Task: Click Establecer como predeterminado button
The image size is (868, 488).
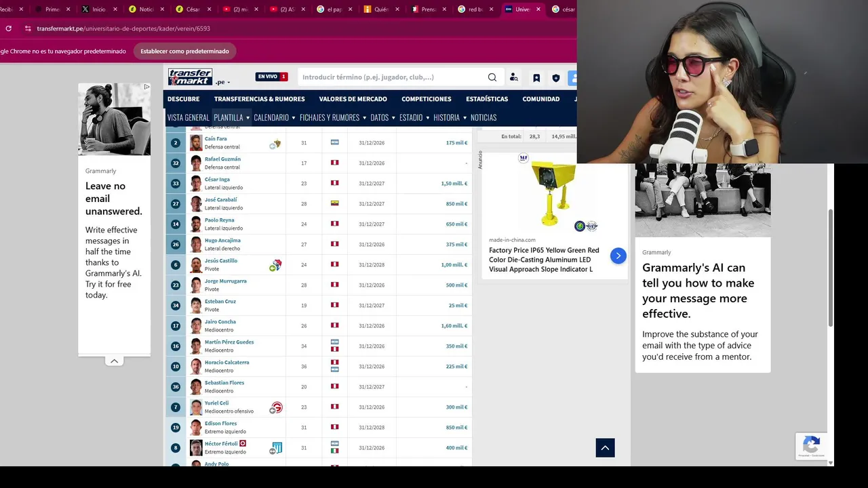Action: [184, 51]
